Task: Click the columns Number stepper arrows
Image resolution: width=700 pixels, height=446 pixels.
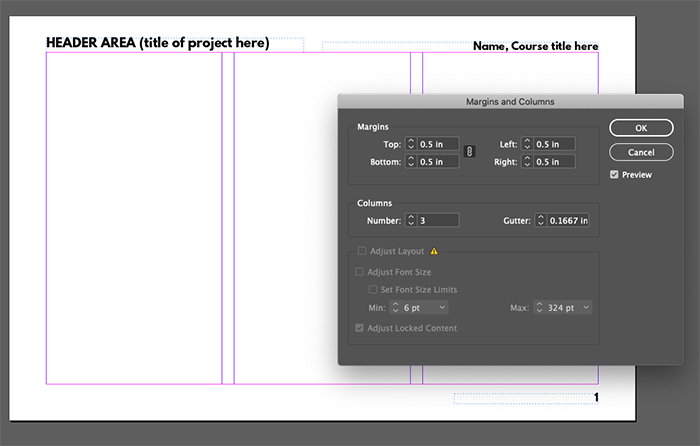Action: [x=411, y=221]
